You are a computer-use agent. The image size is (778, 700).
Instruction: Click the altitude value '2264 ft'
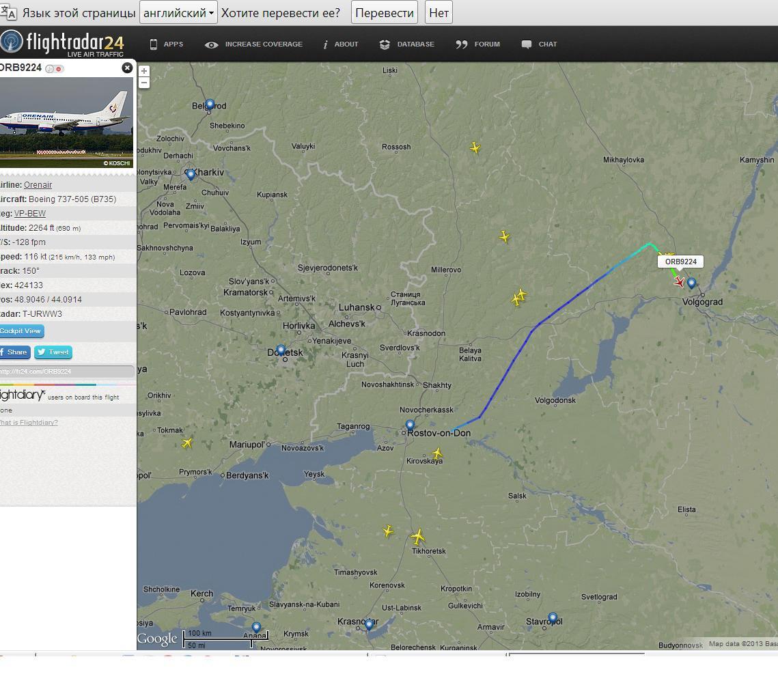click(x=41, y=228)
